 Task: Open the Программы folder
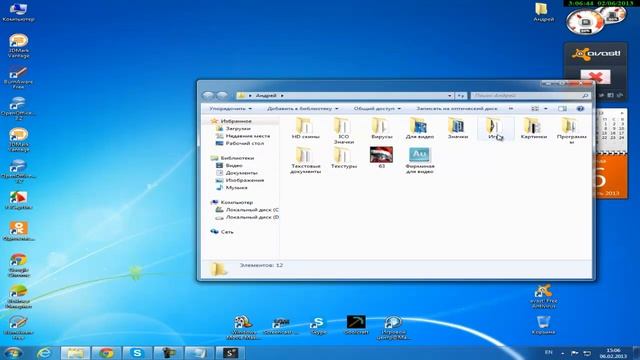coord(571,130)
